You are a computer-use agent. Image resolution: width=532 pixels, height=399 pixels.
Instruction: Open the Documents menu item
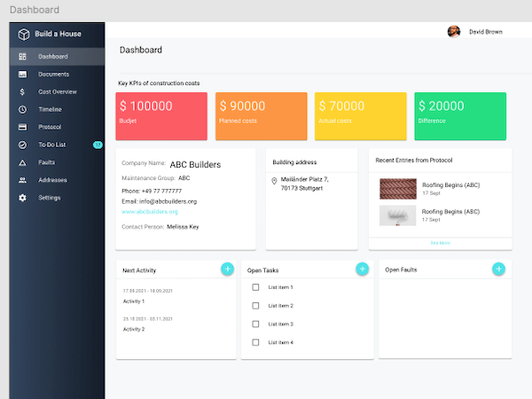[x=53, y=74]
